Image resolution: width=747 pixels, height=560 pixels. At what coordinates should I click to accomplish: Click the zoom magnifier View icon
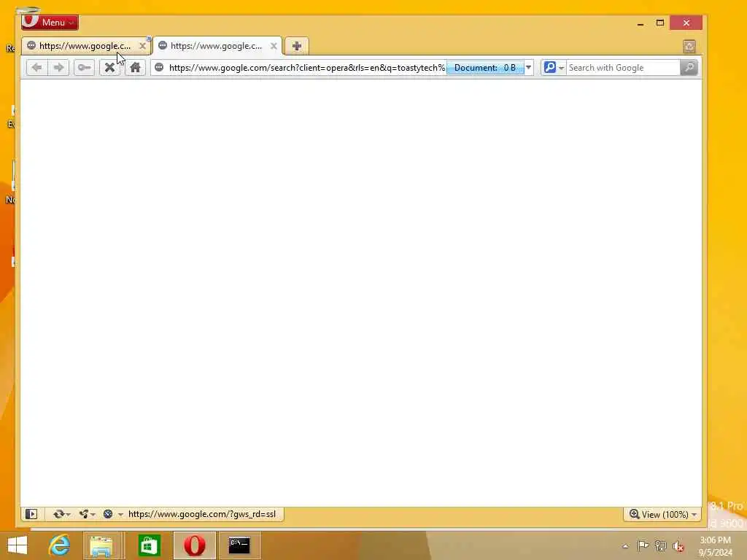(x=634, y=514)
